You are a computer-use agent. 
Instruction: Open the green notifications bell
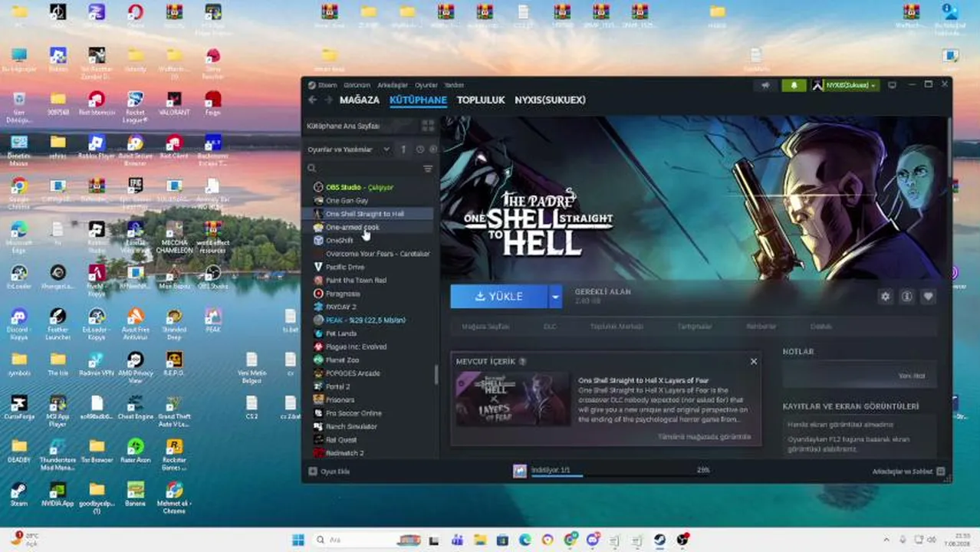click(794, 85)
